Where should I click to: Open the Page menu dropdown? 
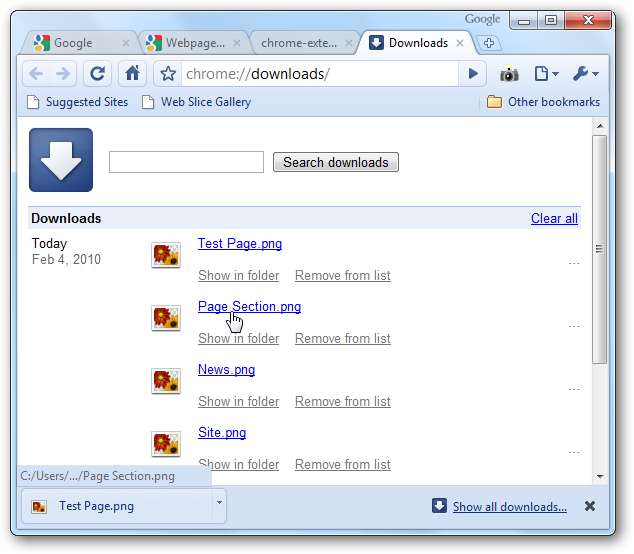(x=546, y=74)
